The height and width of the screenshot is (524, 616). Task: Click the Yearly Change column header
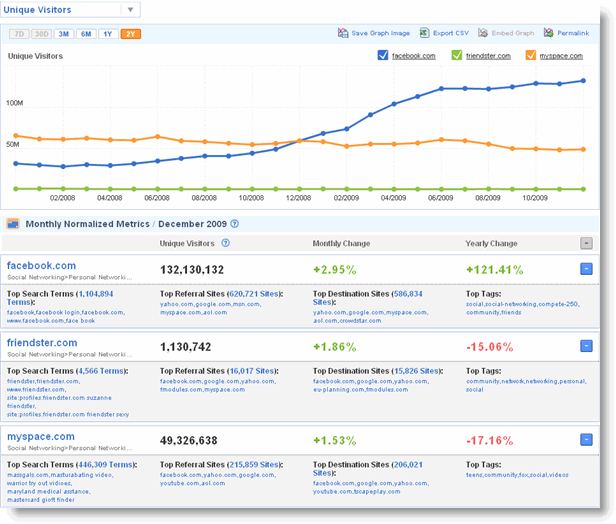tap(491, 244)
